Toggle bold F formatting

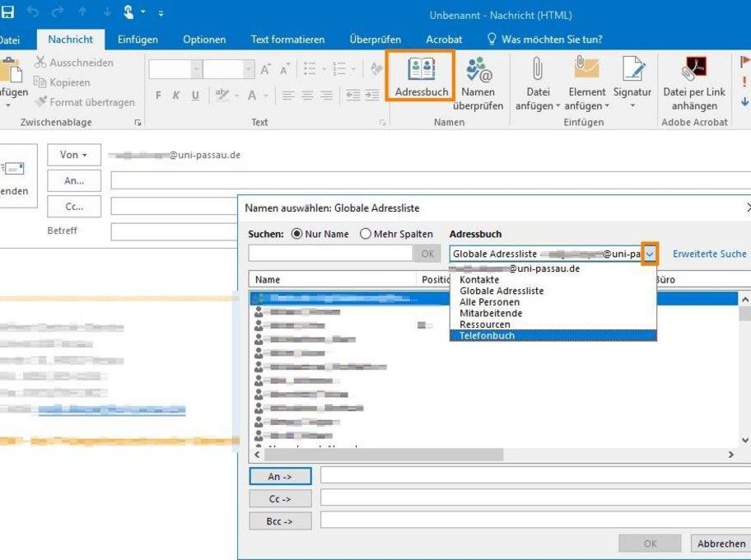(x=158, y=96)
